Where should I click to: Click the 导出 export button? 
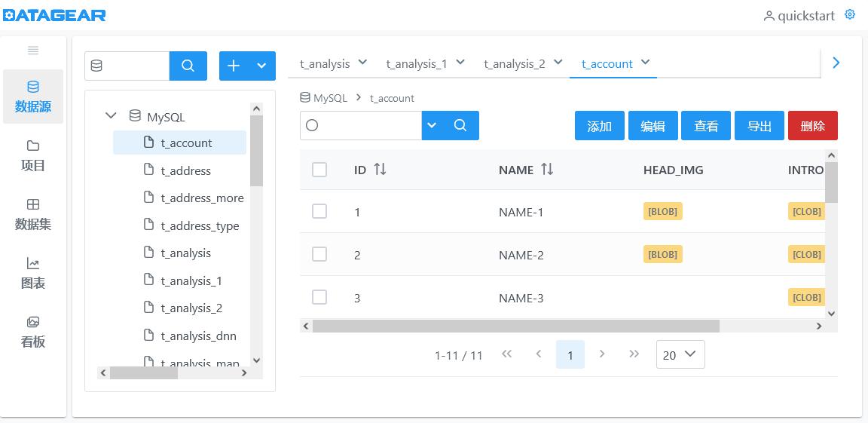coord(759,126)
